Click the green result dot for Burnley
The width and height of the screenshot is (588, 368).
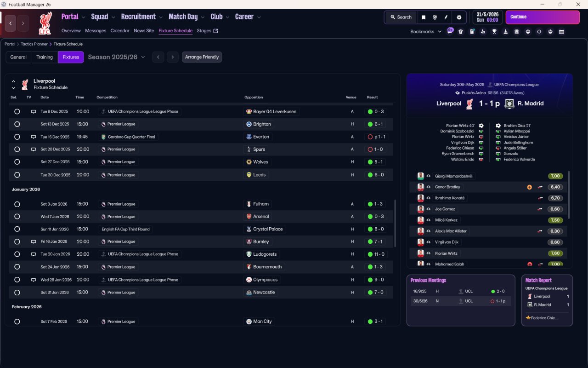pyautogui.click(x=370, y=241)
